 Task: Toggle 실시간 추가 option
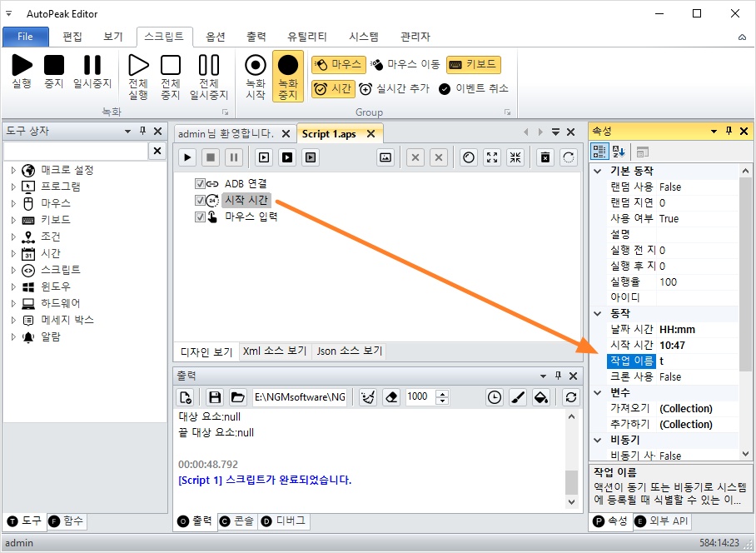point(394,89)
